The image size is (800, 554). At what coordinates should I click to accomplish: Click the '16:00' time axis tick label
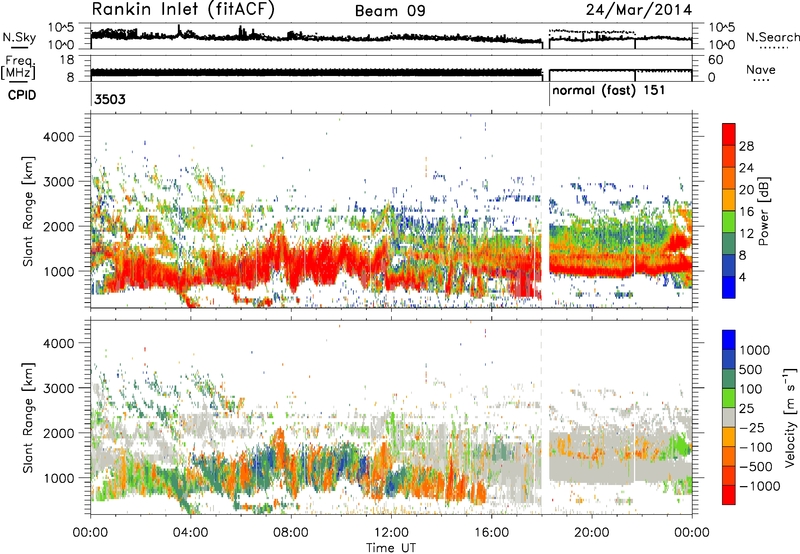tap(491, 533)
